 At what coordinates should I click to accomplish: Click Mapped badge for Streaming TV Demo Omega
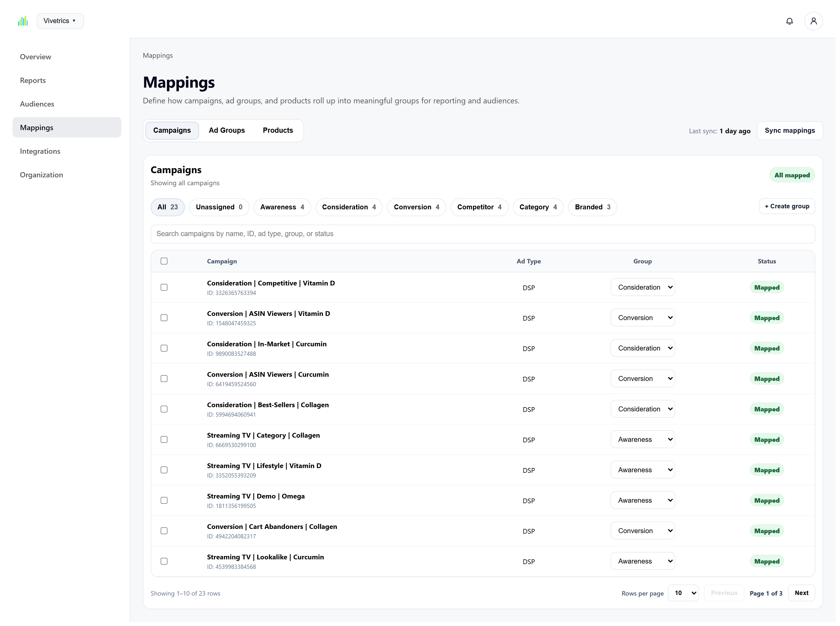tap(766, 501)
